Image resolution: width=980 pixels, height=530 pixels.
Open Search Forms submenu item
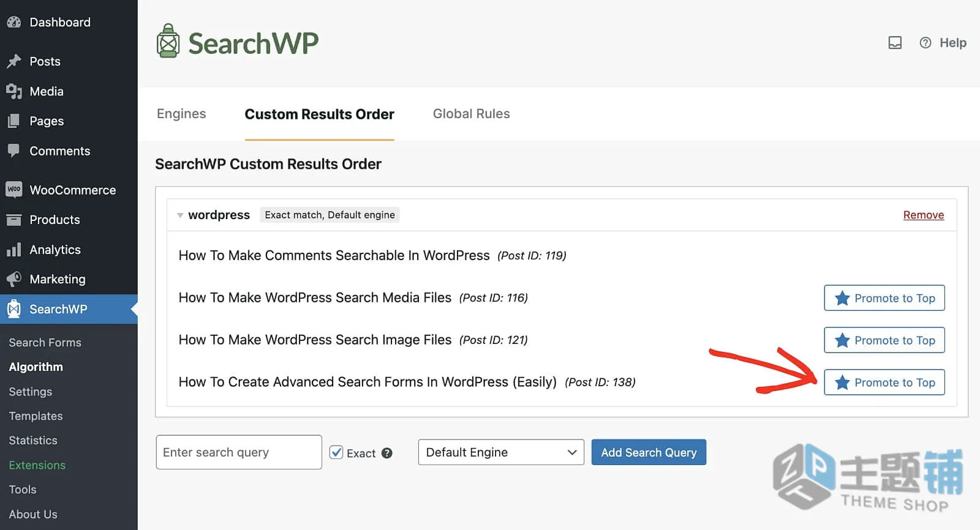tap(45, 343)
